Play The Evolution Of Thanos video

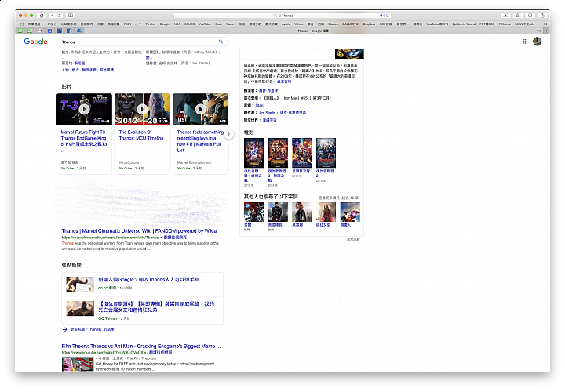click(x=142, y=109)
